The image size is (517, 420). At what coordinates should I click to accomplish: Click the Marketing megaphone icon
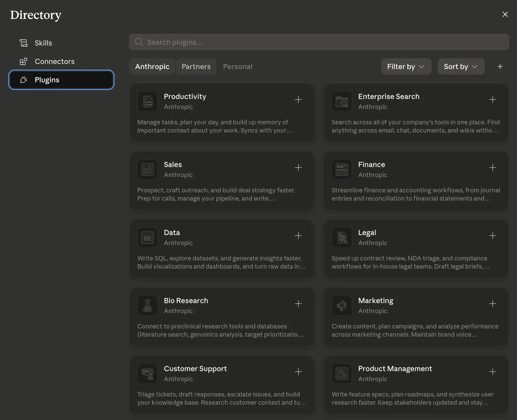pos(342,306)
